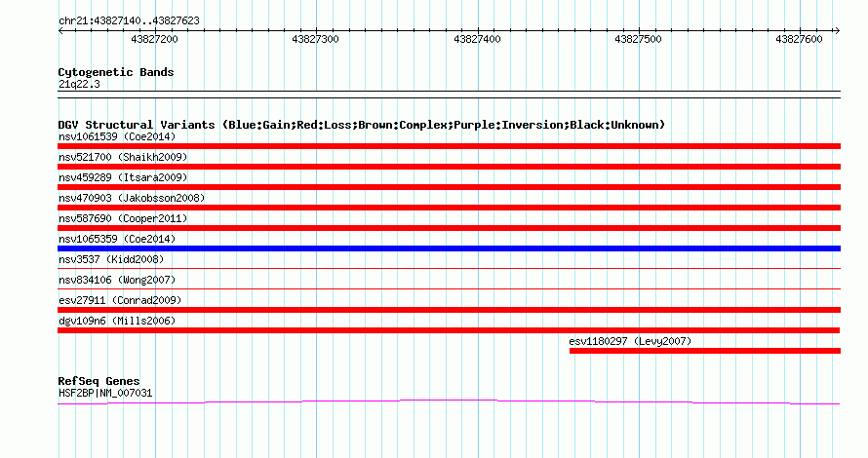The height and width of the screenshot is (458, 868).
Task: Click the dgv109n6 red loss bar
Action: click(x=449, y=330)
